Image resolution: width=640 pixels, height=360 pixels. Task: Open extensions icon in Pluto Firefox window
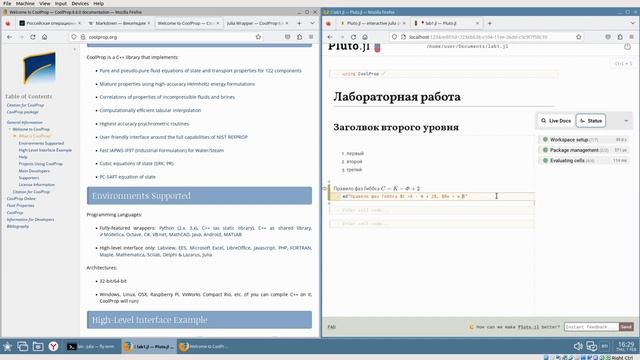point(620,37)
